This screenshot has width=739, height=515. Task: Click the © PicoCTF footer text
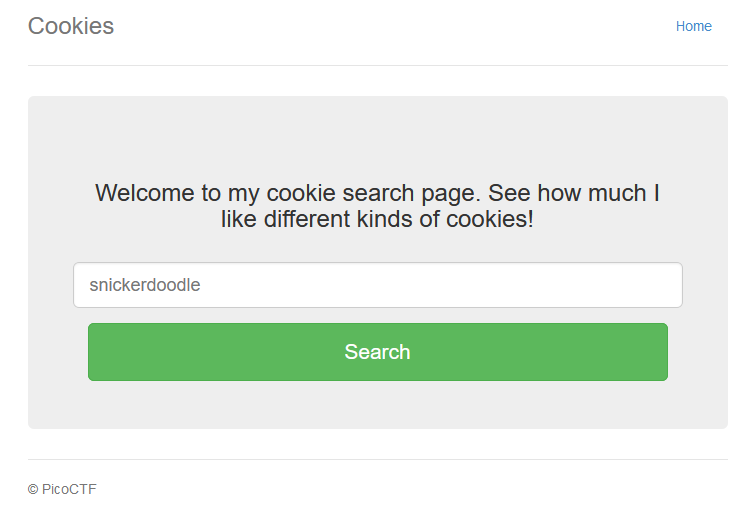point(62,489)
